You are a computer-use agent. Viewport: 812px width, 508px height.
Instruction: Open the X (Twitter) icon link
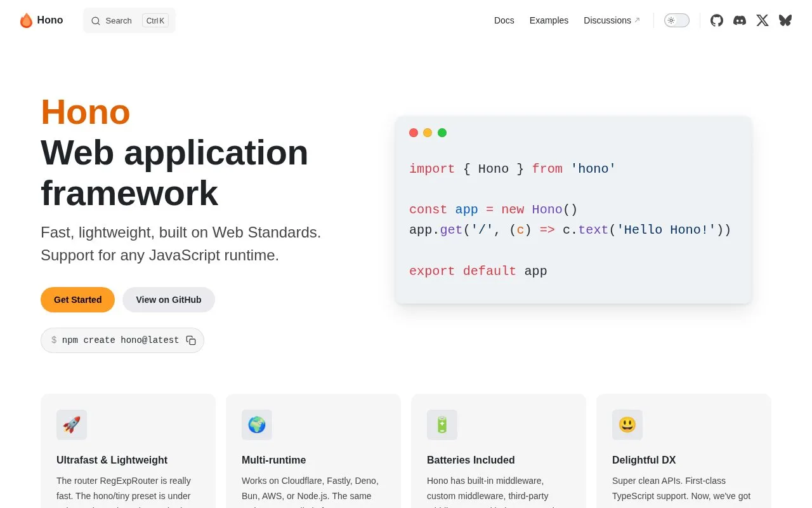point(763,20)
